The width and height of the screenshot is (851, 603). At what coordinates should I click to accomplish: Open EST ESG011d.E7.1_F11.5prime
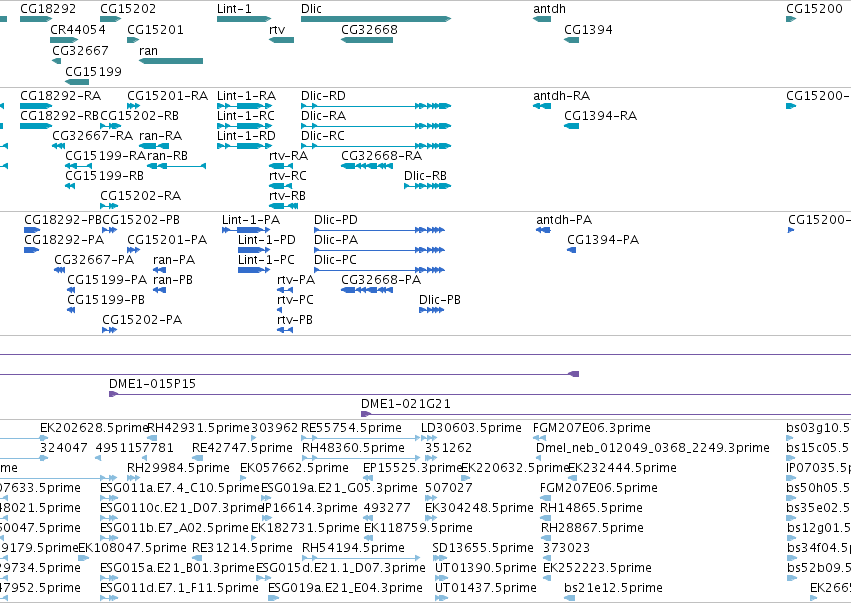pos(109,598)
